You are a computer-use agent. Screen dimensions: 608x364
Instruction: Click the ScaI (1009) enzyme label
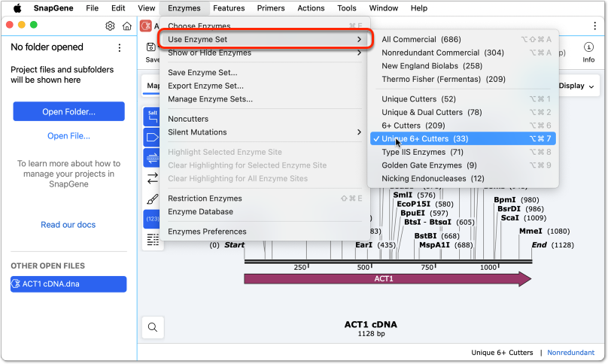pos(524,218)
